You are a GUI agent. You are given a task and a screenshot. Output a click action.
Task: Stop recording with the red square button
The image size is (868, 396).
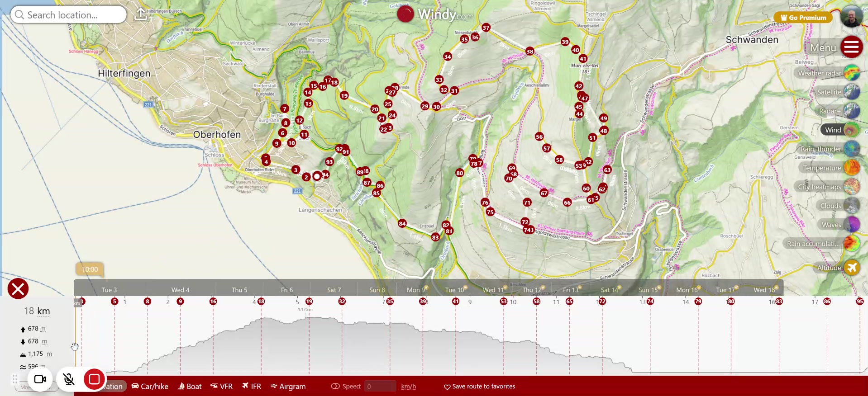94,379
